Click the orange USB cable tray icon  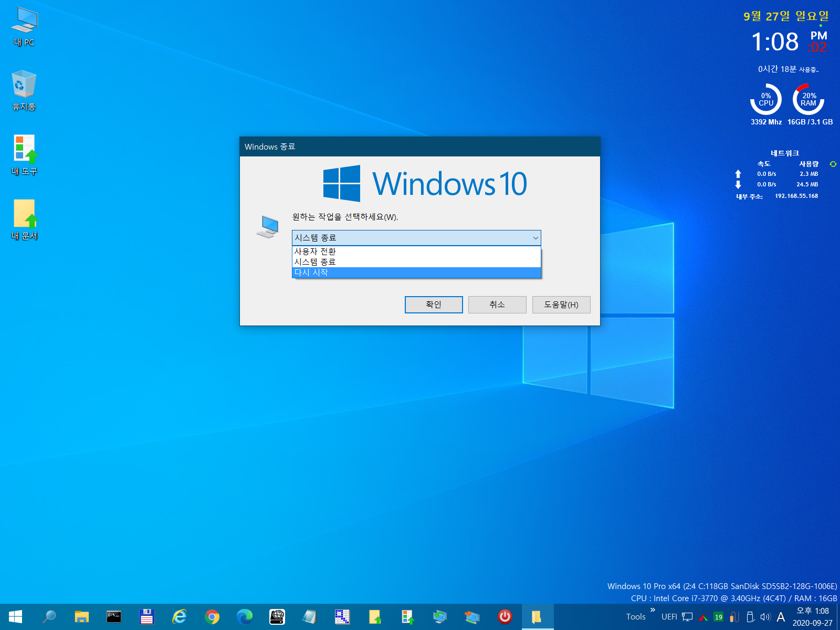coord(734,617)
